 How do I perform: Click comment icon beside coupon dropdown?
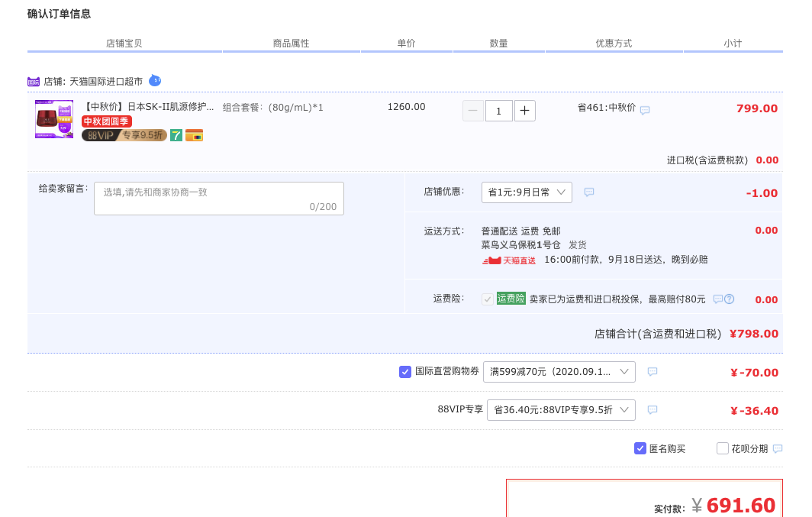[652, 371]
